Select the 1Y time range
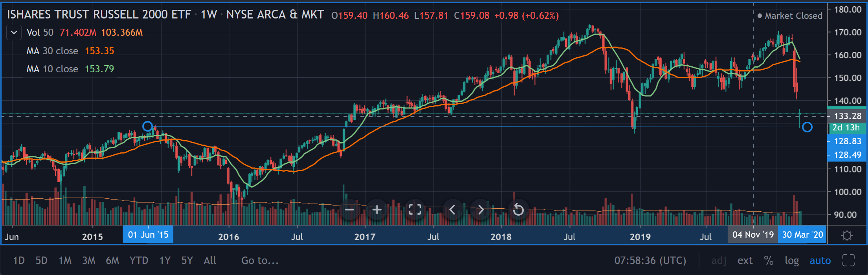Image resolution: width=868 pixels, height=275 pixels. pyautogui.click(x=165, y=260)
